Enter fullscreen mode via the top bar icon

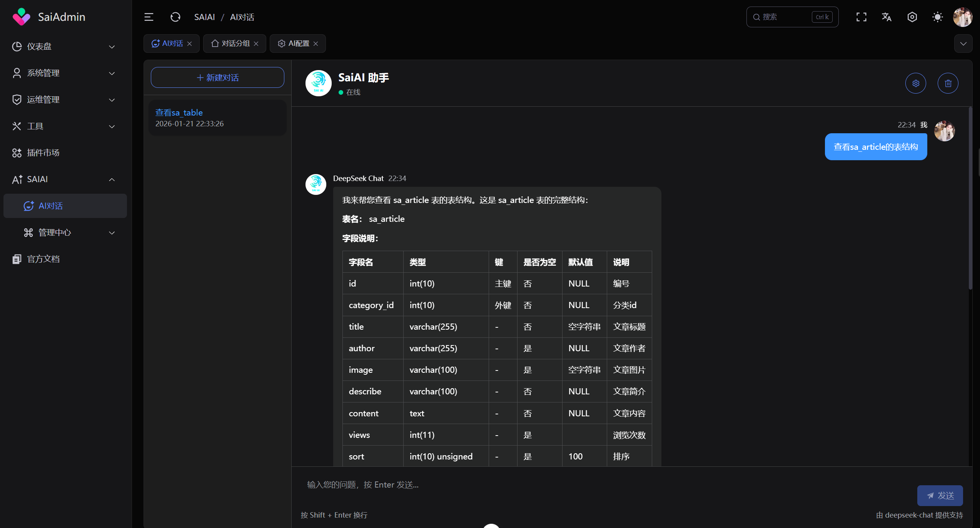861,17
